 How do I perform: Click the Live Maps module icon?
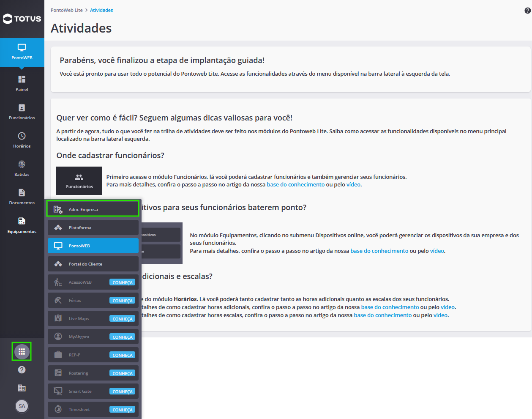(x=58, y=318)
